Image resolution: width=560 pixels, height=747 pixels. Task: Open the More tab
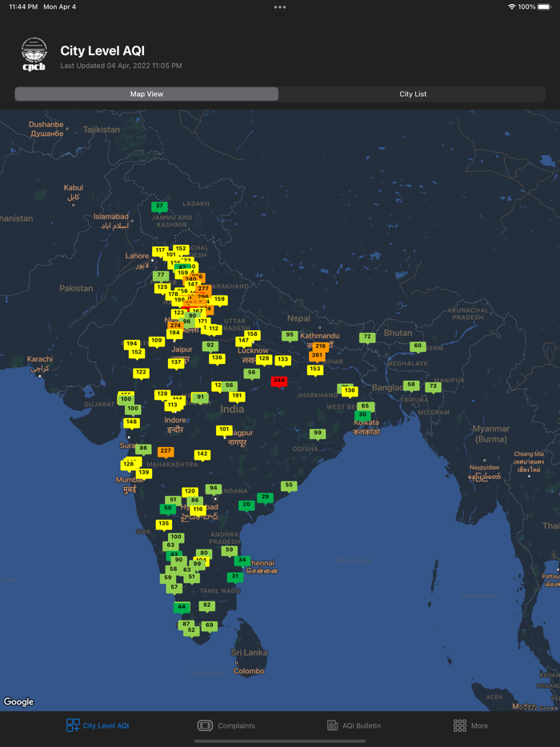[x=470, y=725]
